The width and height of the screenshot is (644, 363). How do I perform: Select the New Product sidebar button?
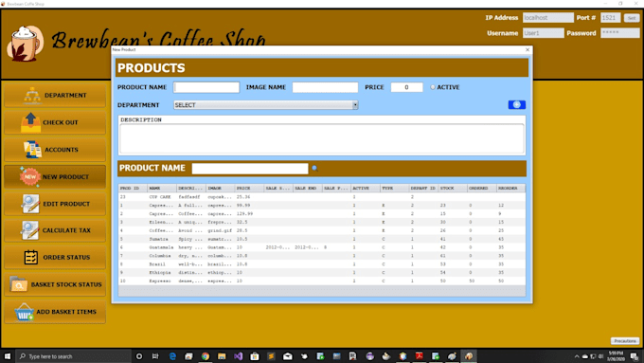(55, 177)
